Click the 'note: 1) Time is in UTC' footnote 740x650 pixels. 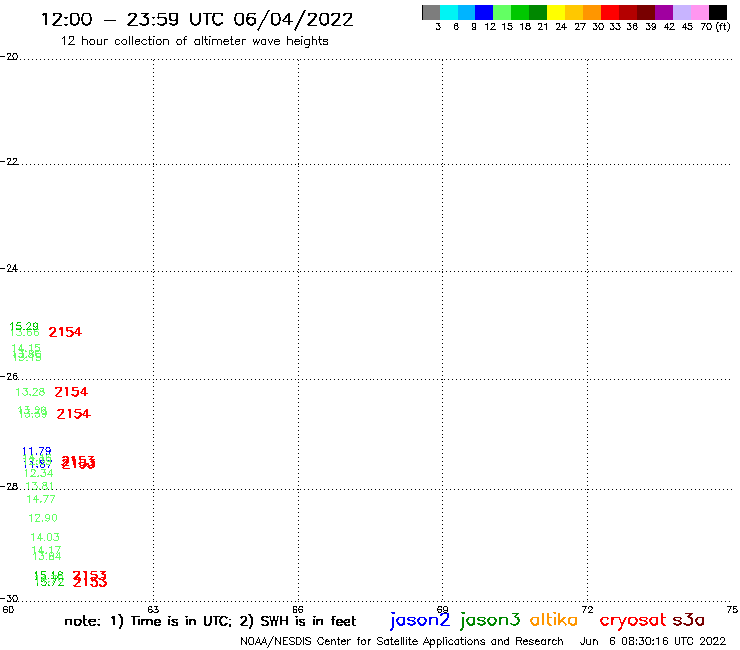[x=148, y=621]
